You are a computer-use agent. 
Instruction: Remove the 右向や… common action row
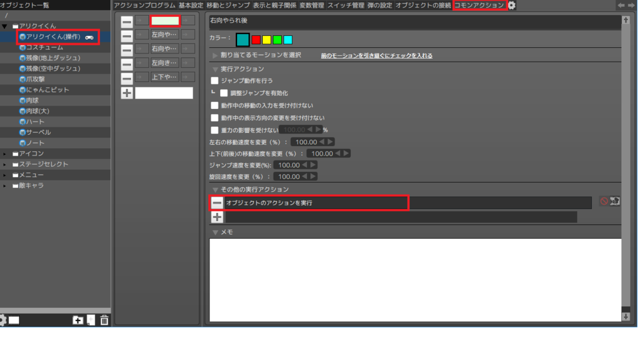pyautogui.click(x=126, y=50)
